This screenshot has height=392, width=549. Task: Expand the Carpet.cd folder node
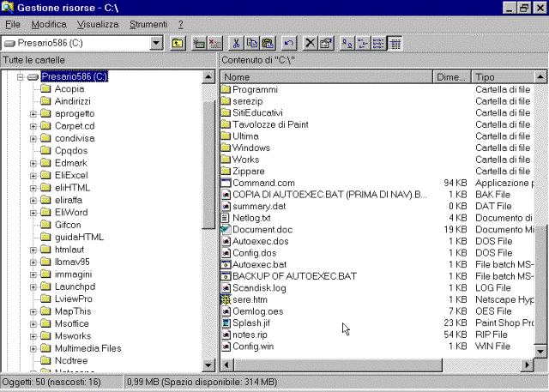[x=33, y=126]
